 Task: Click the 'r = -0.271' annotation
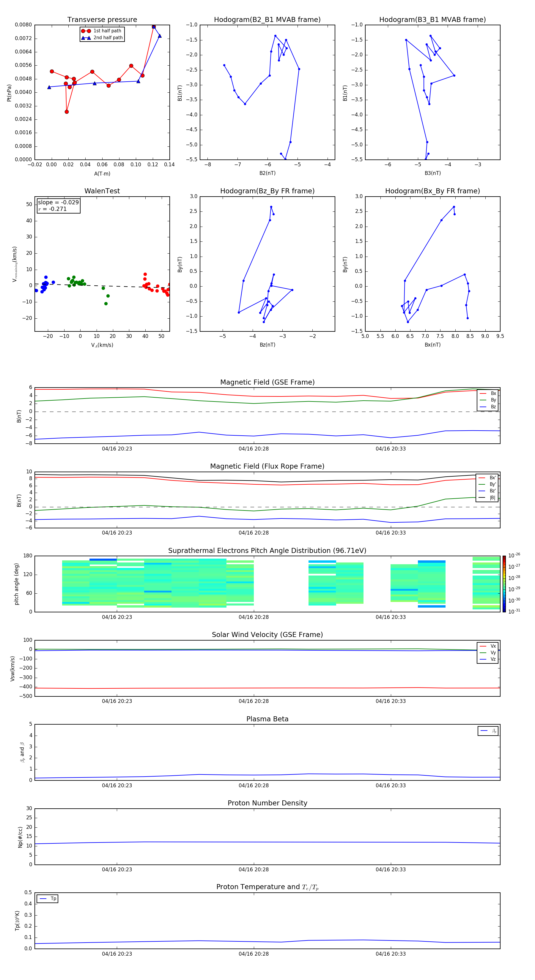53,209
